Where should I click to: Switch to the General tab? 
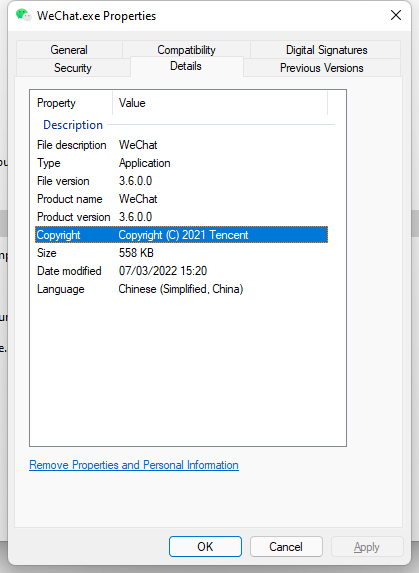click(69, 50)
